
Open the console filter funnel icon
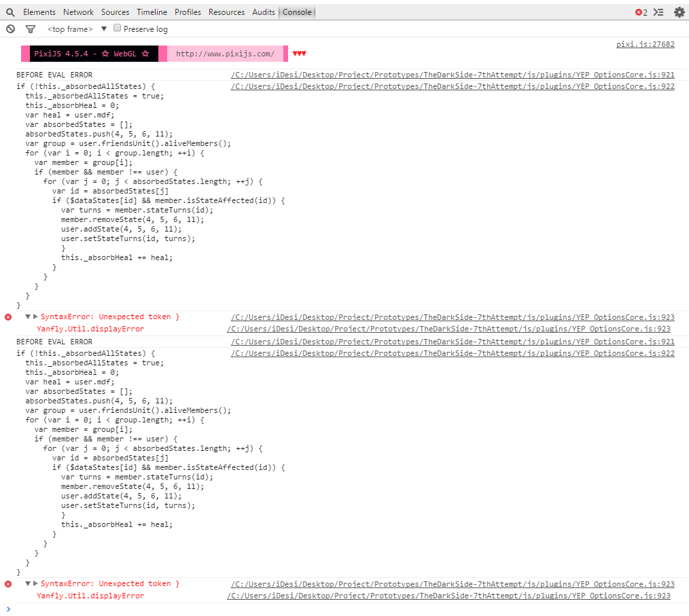coord(31,29)
